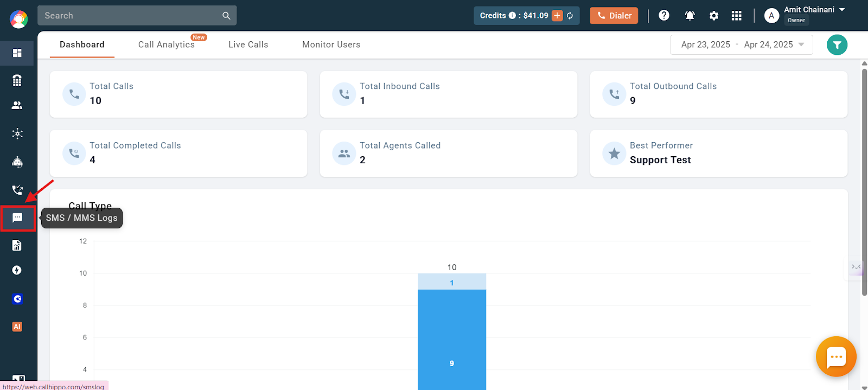Switch to the Call Analytics tab

coord(167,44)
